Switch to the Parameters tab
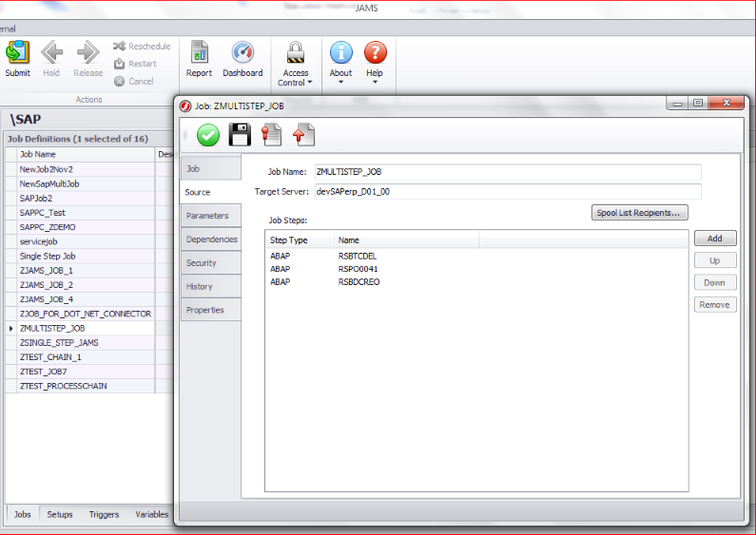 211,216
